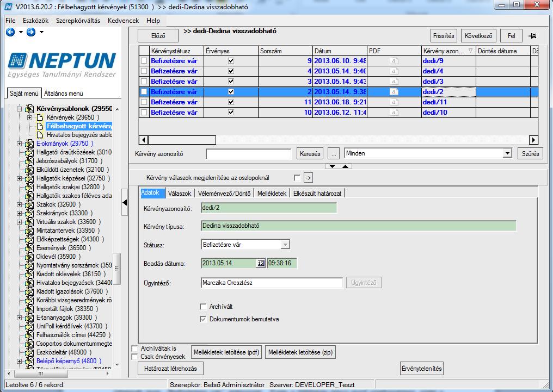Viewport: 553px width, 392px height.
Task: Open the Státusz dropdown
Action: pyautogui.click(x=285, y=245)
